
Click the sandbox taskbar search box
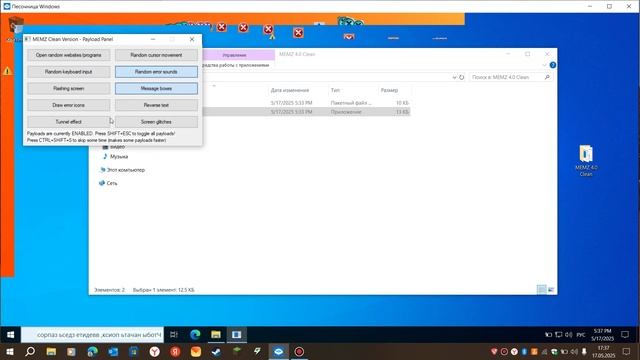[x=93, y=335]
